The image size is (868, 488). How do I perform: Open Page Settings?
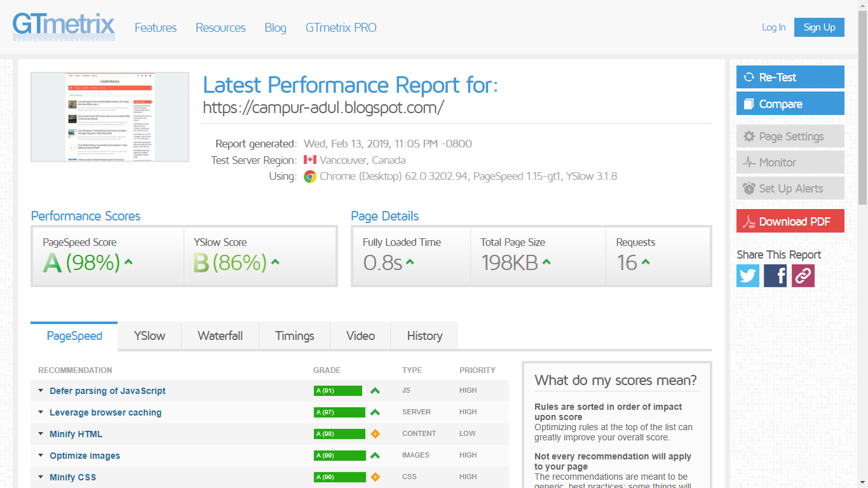coord(790,136)
